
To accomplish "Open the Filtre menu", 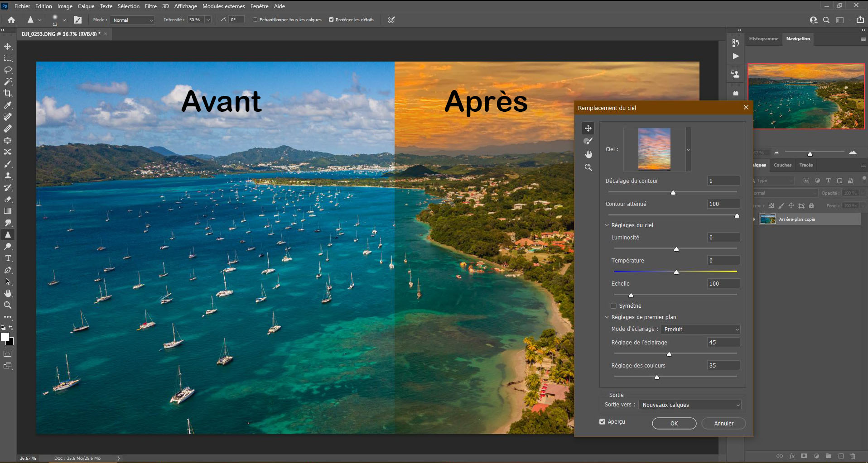I will tap(150, 6).
